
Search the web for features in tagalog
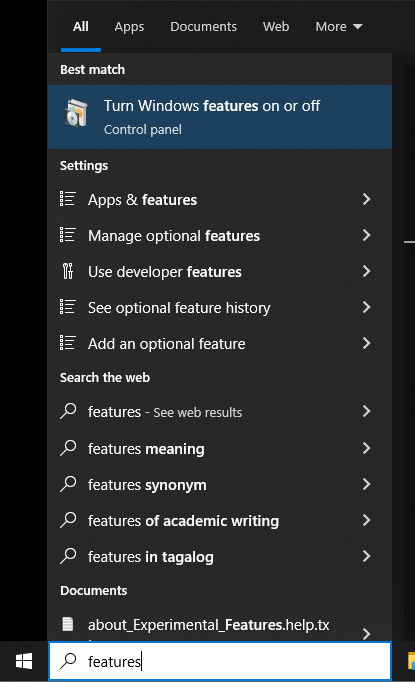(x=220, y=556)
